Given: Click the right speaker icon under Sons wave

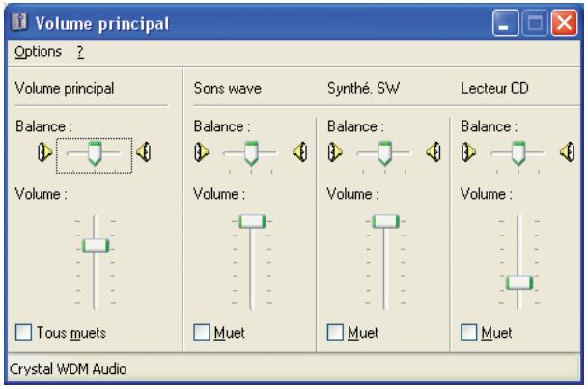Looking at the screenshot, I should point(300,153).
